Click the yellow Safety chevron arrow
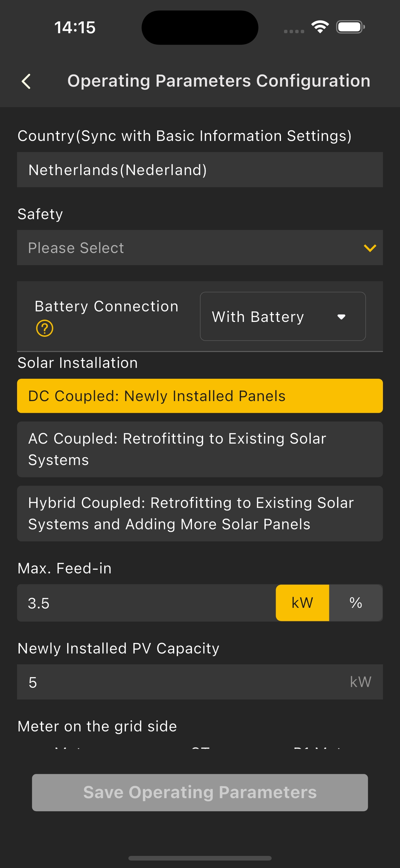 (370, 248)
